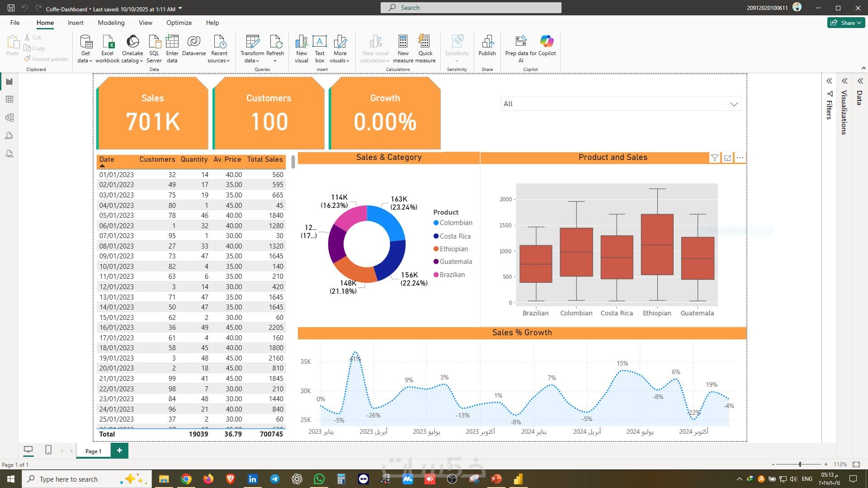Click the Transform data icon

[252, 42]
